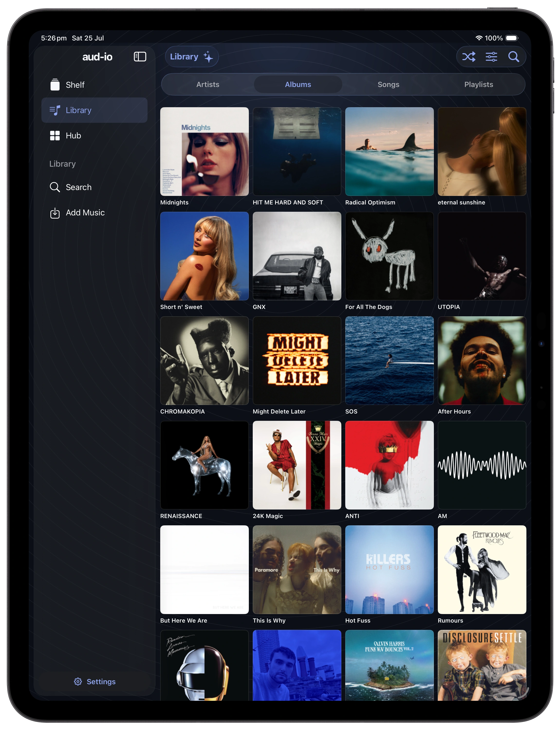Open the Midnights album cover
Screen dimensions: 560x731
coord(204,152)
